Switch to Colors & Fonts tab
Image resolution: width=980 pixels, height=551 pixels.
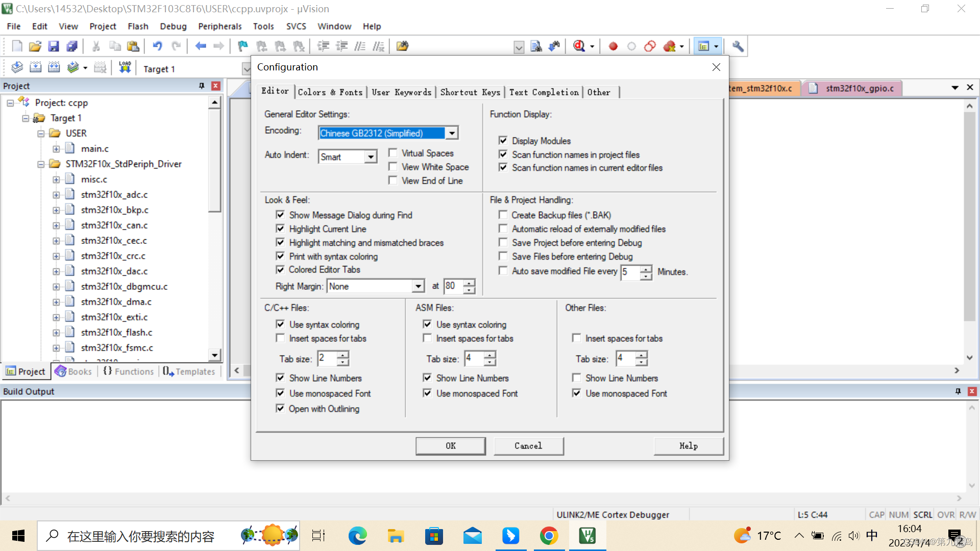[330, 92]
